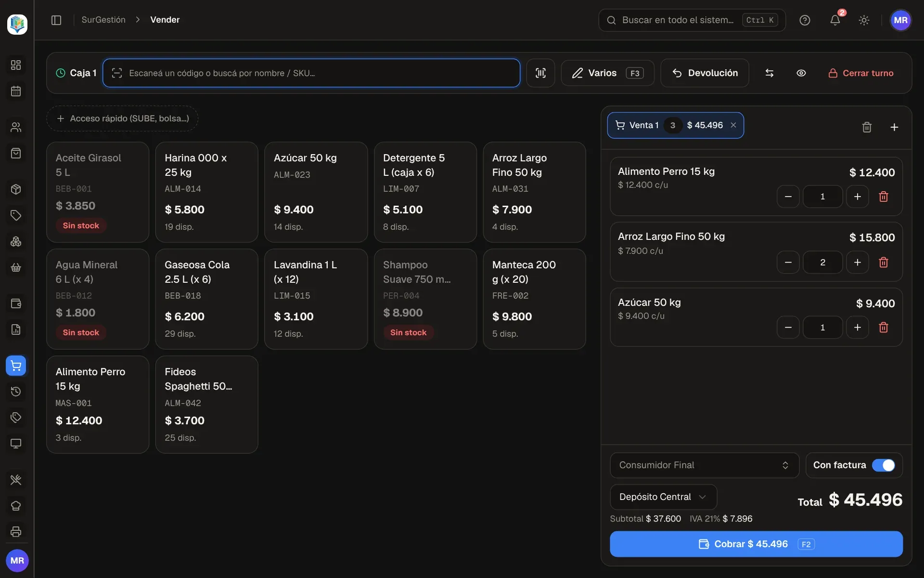Edit the Arroz Largo Fino quantity field
The height and width of the screenshot is (578, 924).
pos(822,263)
